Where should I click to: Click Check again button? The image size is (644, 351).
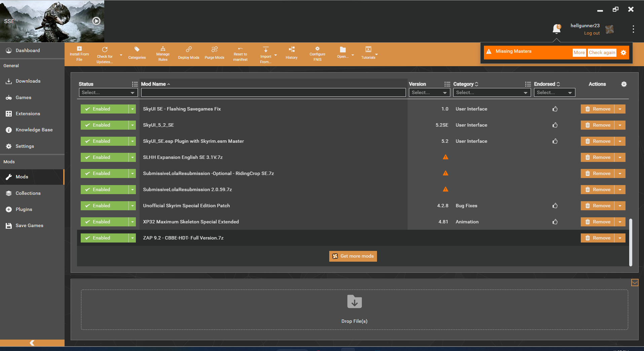tap(602, 52)
